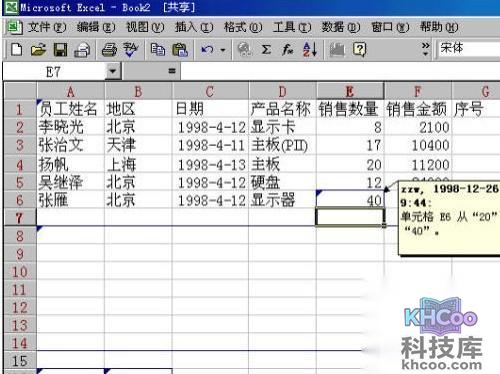Open the Paste Function fx icon
Image resolution: width=500 pixels, height=374 pixels.
(x=288, y=50)
